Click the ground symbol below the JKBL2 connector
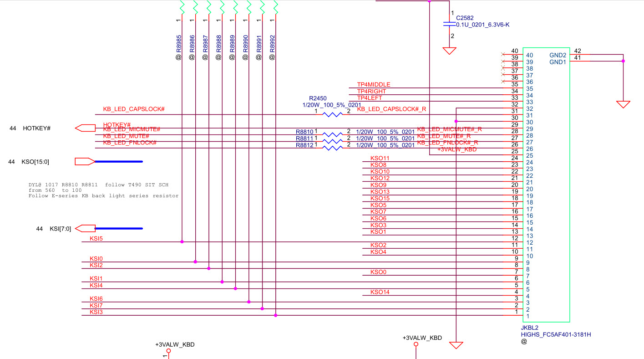The image size is (644, 359). coord(456,345)
